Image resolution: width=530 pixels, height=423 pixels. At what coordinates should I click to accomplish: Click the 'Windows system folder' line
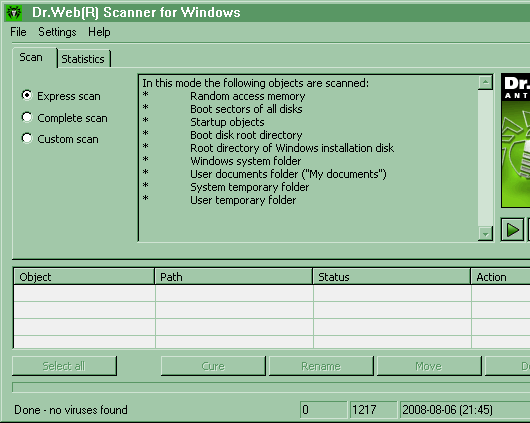point(245,161)
